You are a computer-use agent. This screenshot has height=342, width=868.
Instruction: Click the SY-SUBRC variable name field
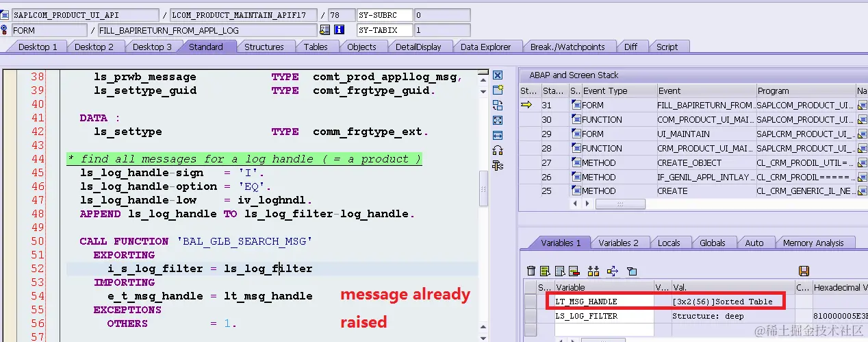point(385,15)
